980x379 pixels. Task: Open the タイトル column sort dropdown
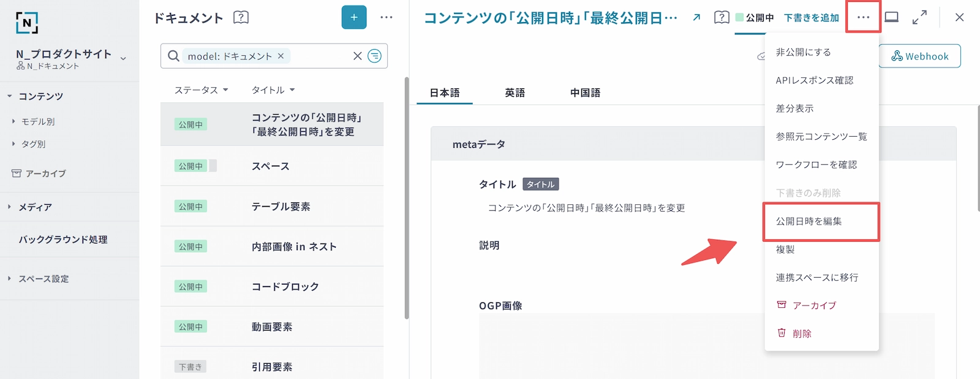click(273, 90)
